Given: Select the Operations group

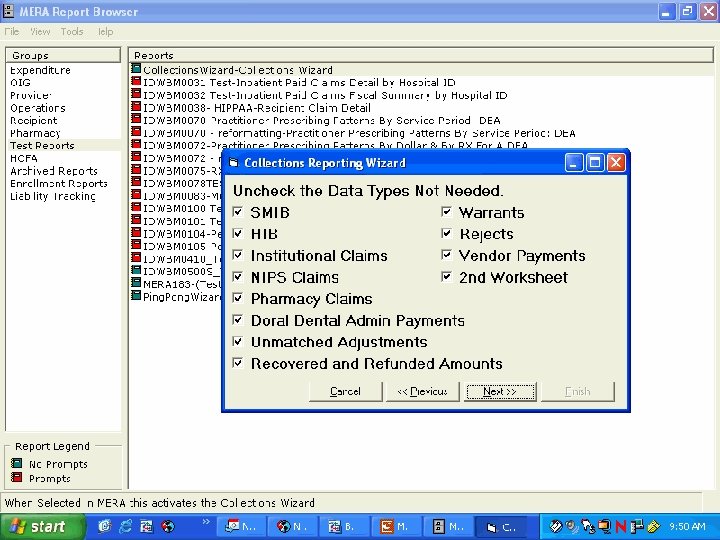Looking at the screenshot, I should 38,108.
